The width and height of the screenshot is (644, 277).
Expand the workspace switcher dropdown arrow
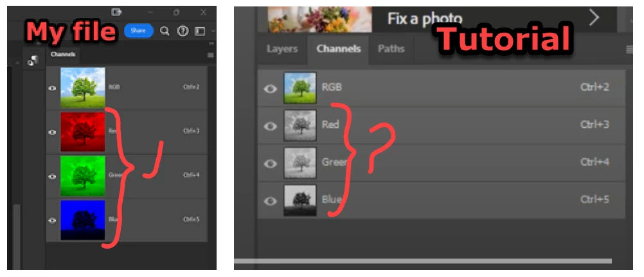click(213, 31)
